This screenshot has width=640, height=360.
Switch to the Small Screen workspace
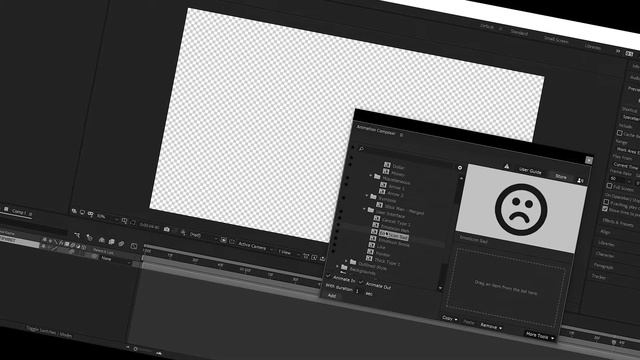click(556, 40)
